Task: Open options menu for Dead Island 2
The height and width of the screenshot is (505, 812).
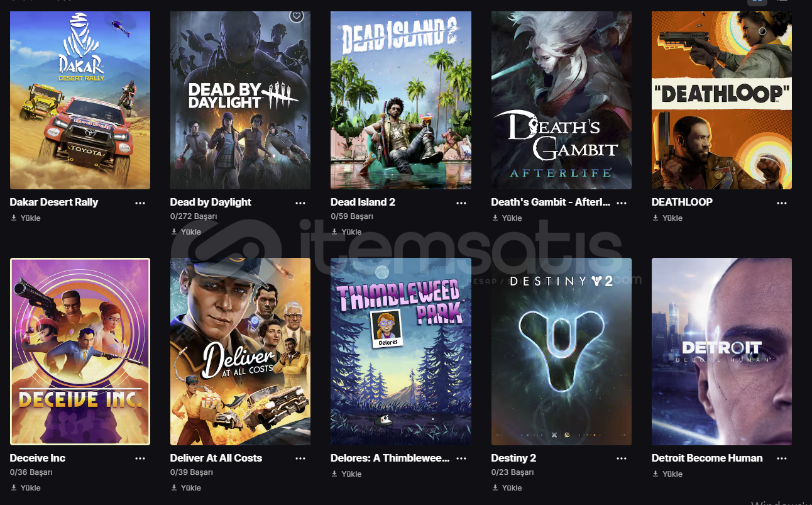Action: (461, 203)
